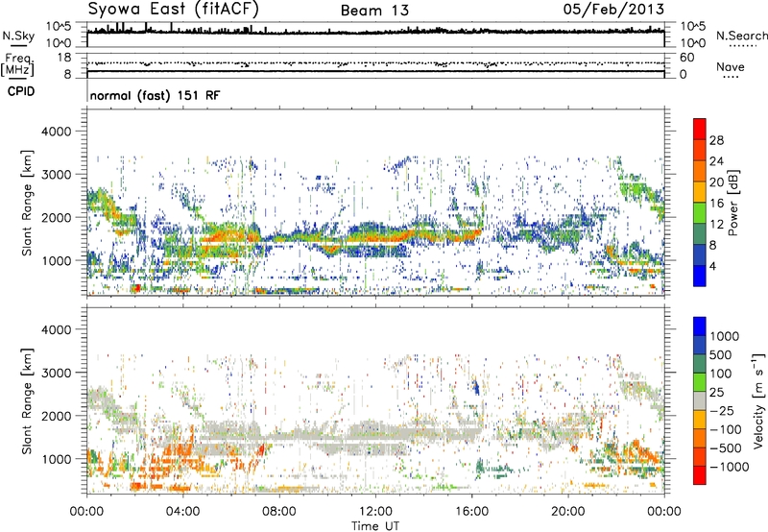Click the '2000' range tick of velocity panel
Image resolution: width=768 pixels, height=532 pixels.
[x=56, y=416]
